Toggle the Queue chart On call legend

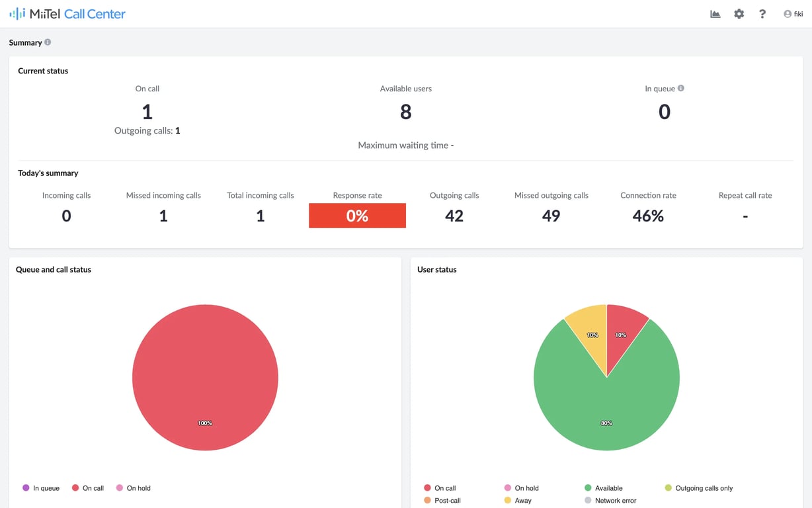tap(88, 488)
